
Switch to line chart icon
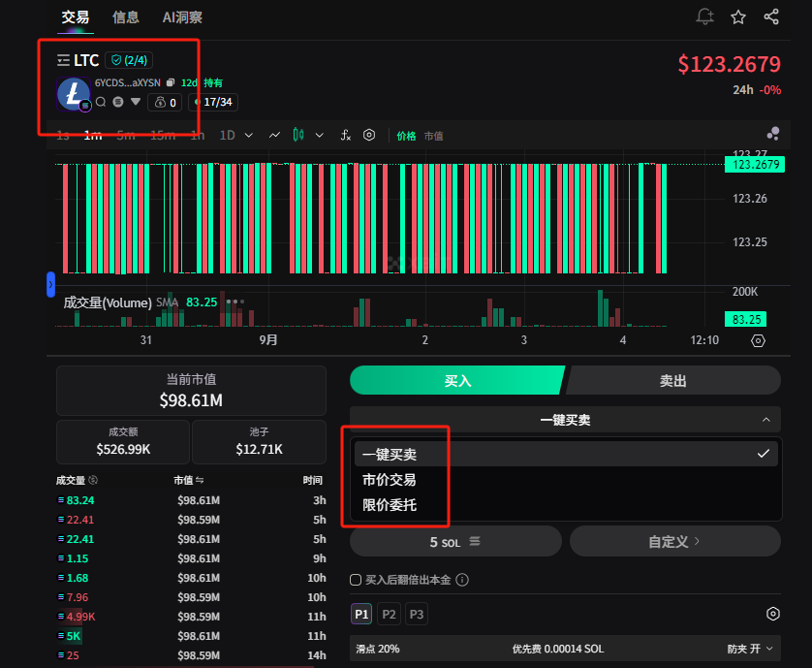click(x=274, y=136)
